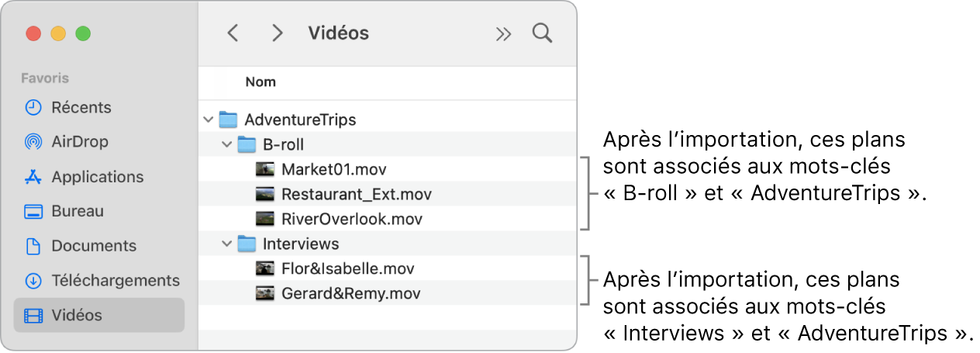
Task: Select Vidéos in the sidebar
Action: tap(76, 315)
